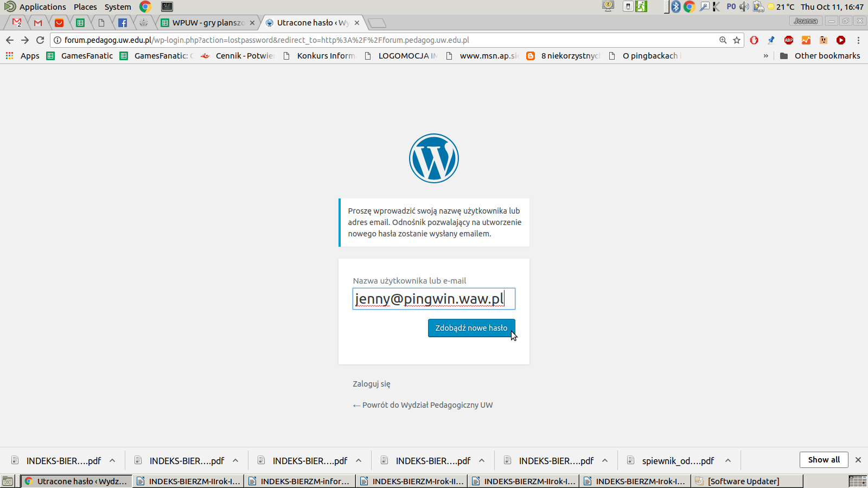Open the pinned Pocket tab
Viewport: 868px width, 488px height.
click(x=59, y=23)
